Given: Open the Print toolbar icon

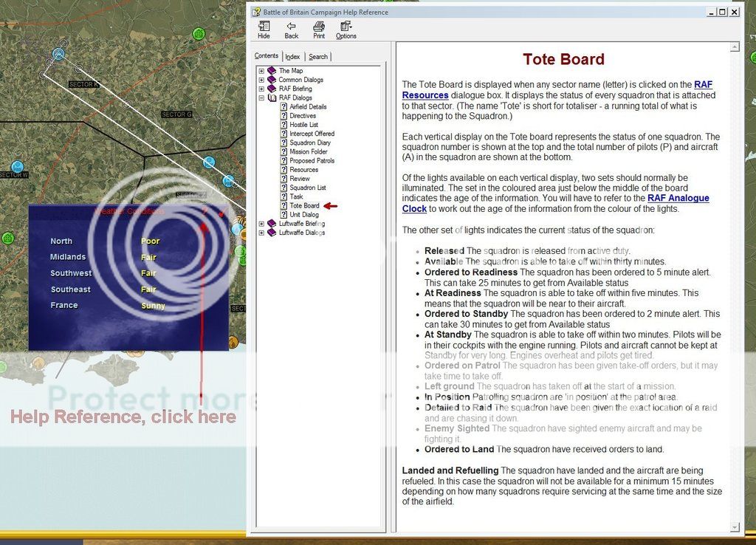Looking at the screenshot, I should pos(319,30).
